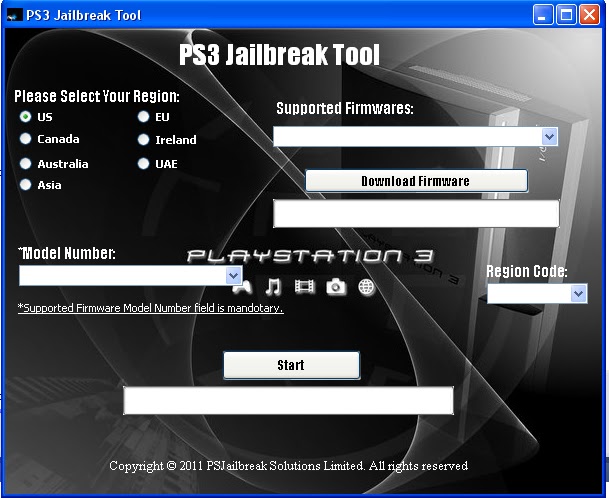Click the 'Please Select Your Region:' label

pos(97,96)
